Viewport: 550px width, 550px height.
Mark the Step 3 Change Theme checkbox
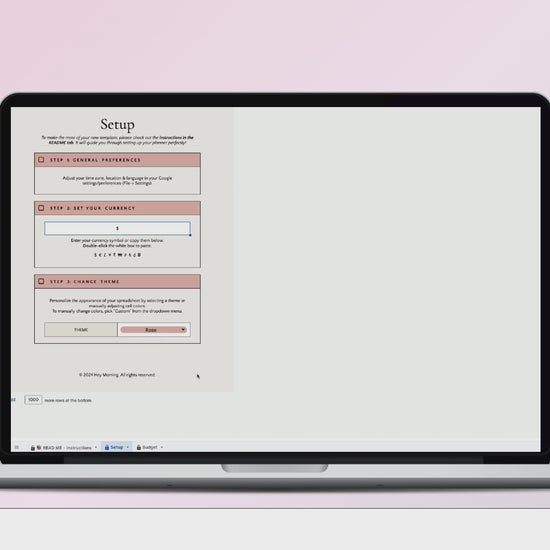(41, 281)
